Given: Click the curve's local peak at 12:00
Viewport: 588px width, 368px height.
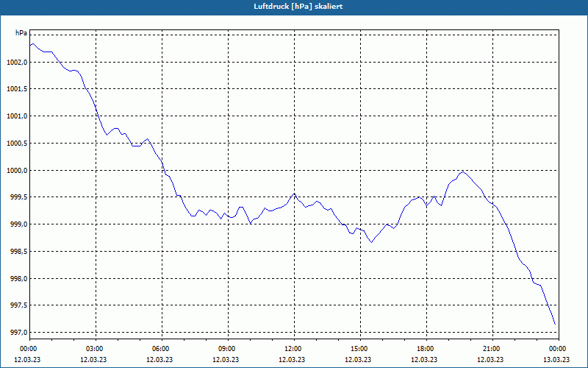Looking at the screenshot, I should [x=295, y=194].
